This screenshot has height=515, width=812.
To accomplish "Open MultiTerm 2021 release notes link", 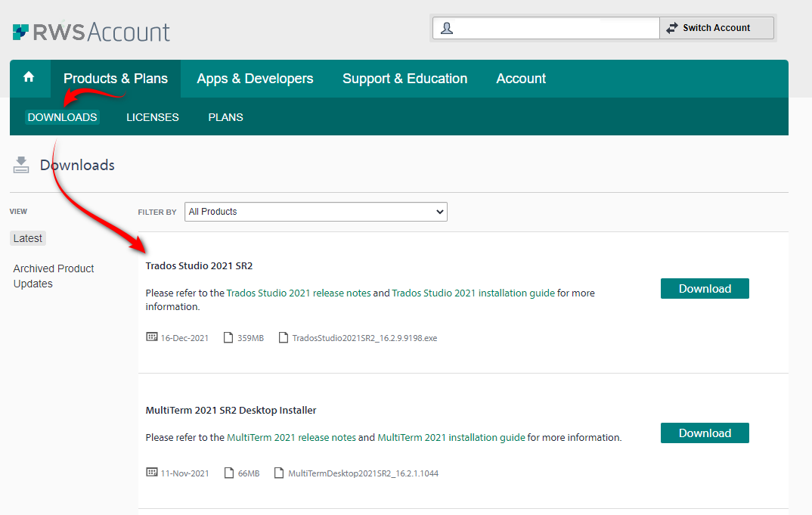I will pos(292,438).
